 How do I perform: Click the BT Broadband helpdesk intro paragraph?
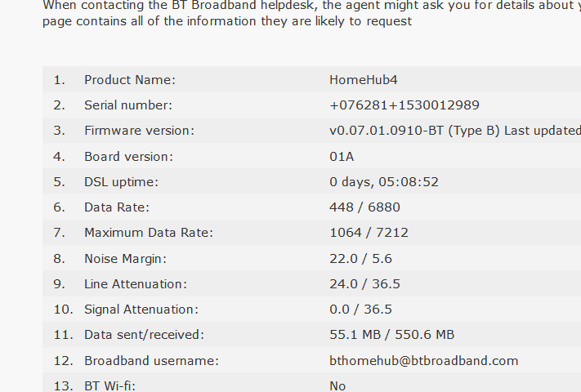click(x=311, y=14)
